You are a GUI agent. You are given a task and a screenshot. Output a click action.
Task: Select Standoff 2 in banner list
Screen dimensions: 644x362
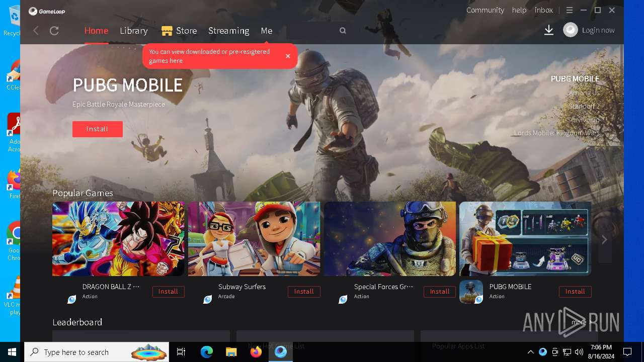click(x=584, y=106)
